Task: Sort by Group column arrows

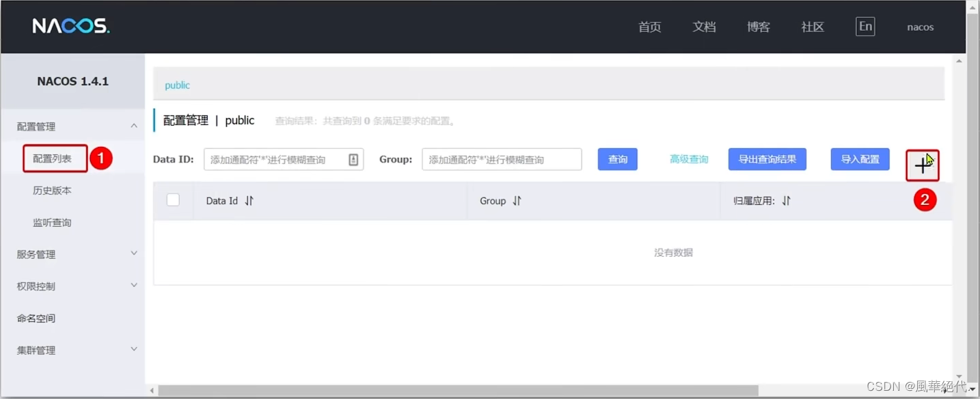Action: [x=517, y=201]
